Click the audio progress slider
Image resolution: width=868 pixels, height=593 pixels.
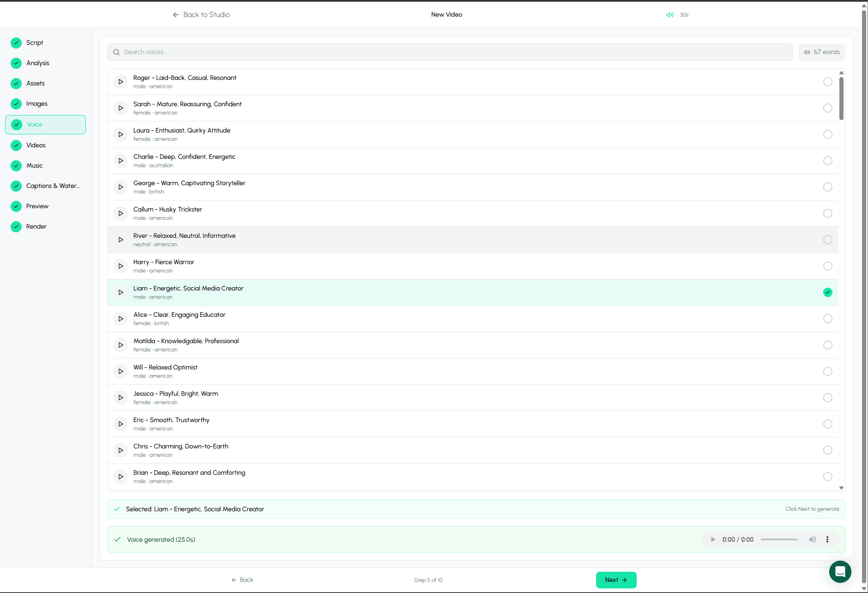pyautogui.click(x=779, y=539)
